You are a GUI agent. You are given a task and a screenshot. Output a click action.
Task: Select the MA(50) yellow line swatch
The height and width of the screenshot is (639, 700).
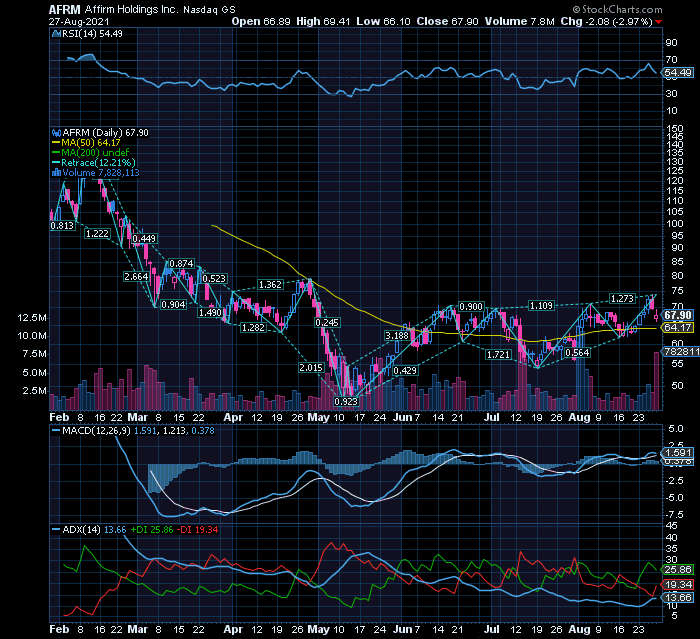(56, 143)
